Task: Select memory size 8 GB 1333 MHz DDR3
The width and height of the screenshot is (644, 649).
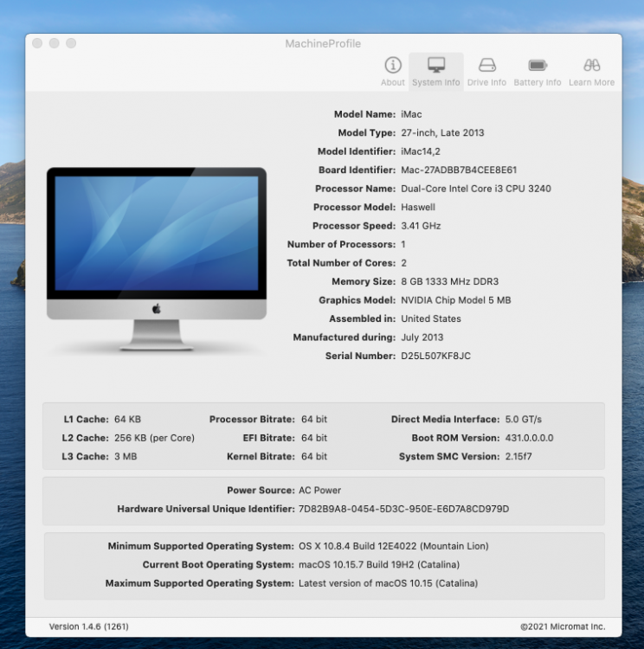Action: 450,281
